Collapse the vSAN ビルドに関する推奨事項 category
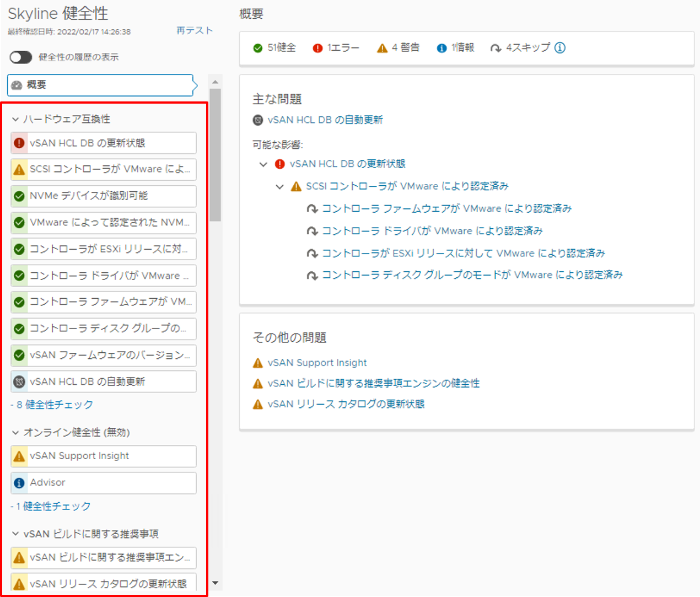The image size is (700, 597). 15,534
